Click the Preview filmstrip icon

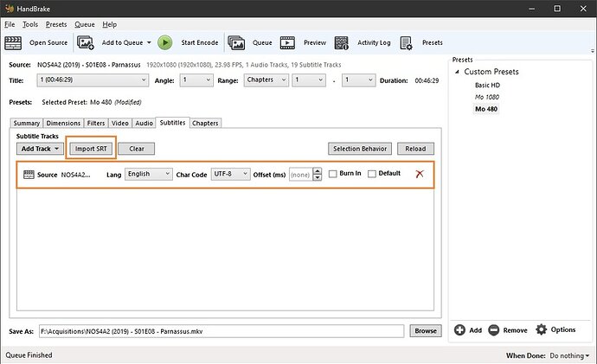click(287, 42)
